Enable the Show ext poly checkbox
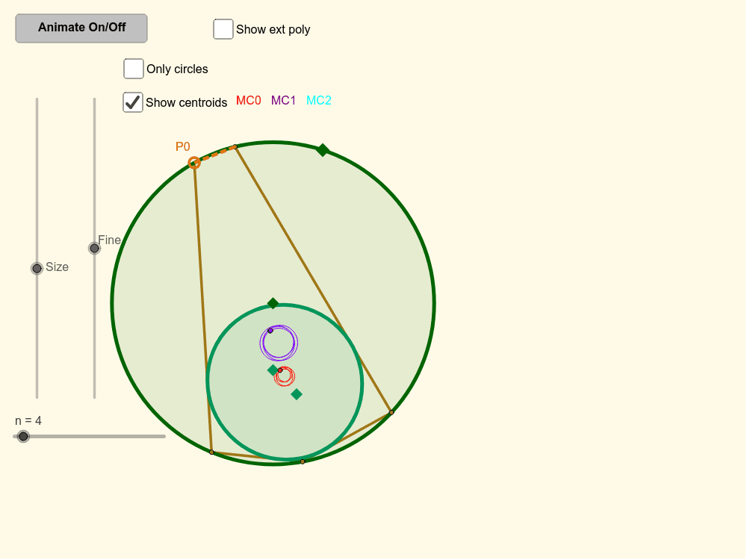747x560 pixels. click(223, 29)
